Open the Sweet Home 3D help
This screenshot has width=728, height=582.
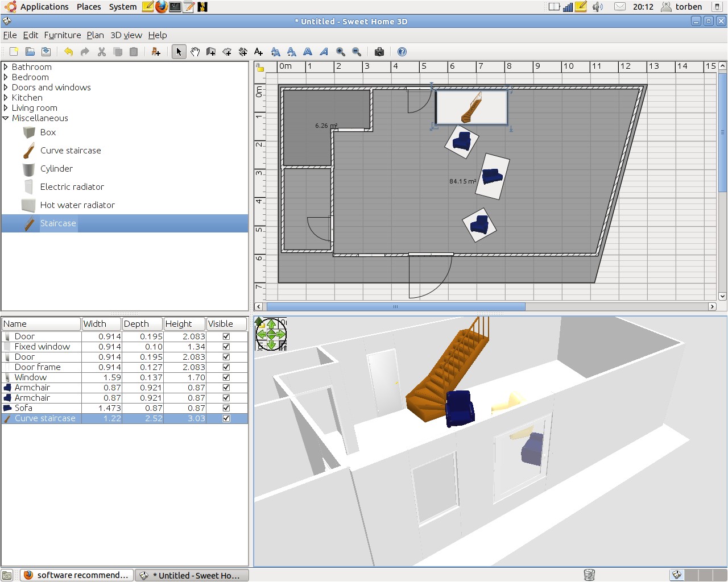402,52
